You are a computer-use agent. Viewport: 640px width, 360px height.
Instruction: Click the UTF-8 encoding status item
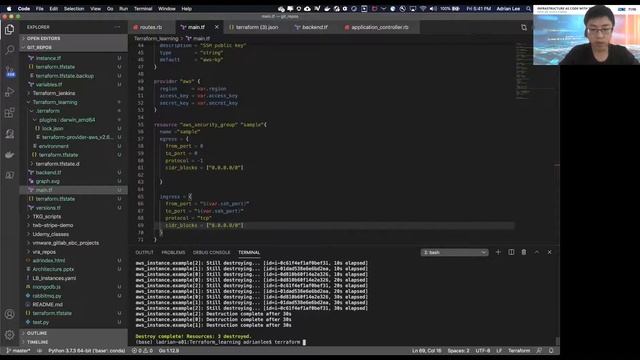(482, 351)
